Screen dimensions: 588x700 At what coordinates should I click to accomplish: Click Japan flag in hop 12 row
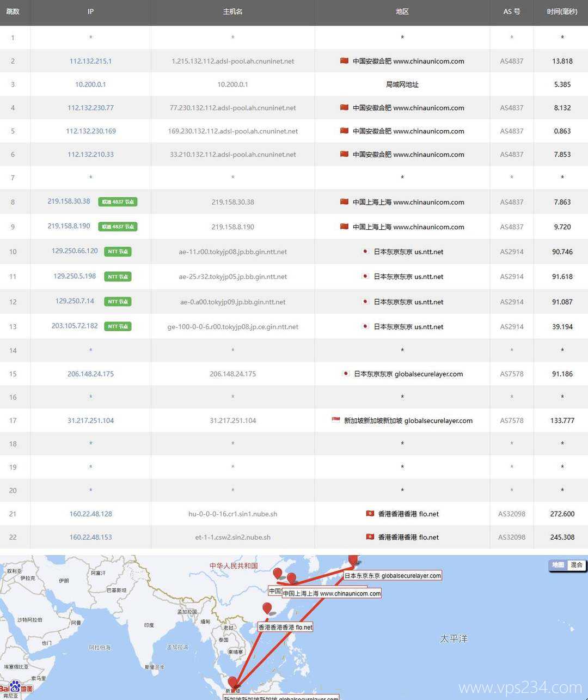click(x=366, y=301)
